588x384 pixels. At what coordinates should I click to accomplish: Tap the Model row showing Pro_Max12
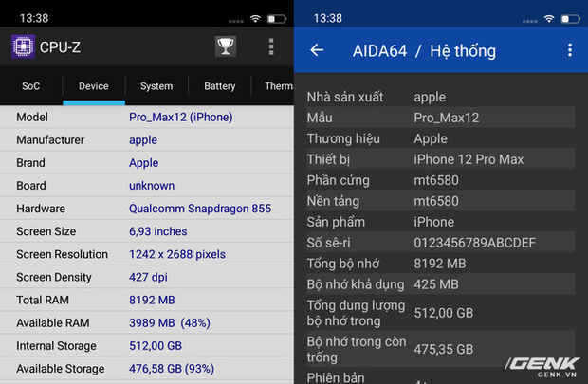[x=147, y=118]
